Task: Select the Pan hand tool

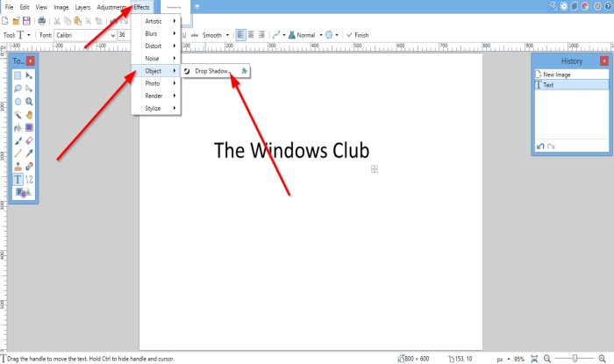Action: 29,115
